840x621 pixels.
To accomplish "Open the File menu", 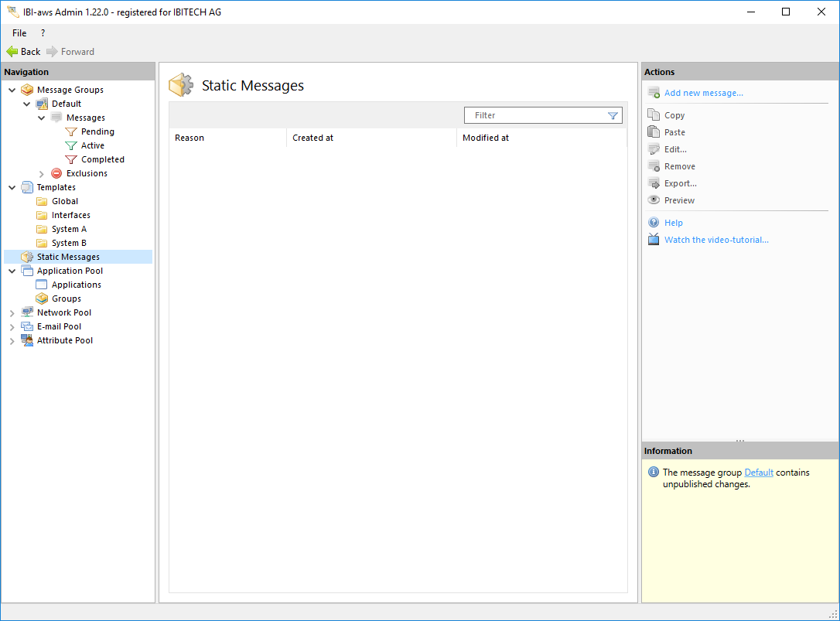I will click(x=19, y=33).
